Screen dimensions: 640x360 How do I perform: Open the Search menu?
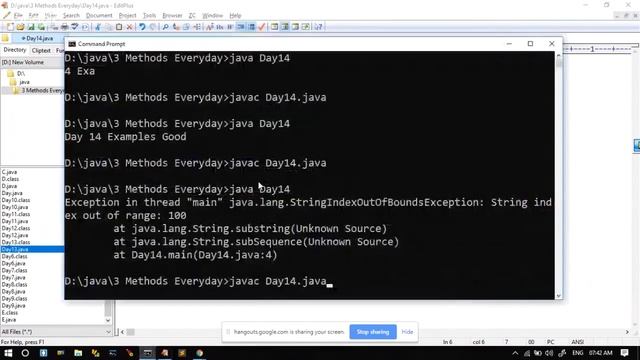tap(71, 16)
